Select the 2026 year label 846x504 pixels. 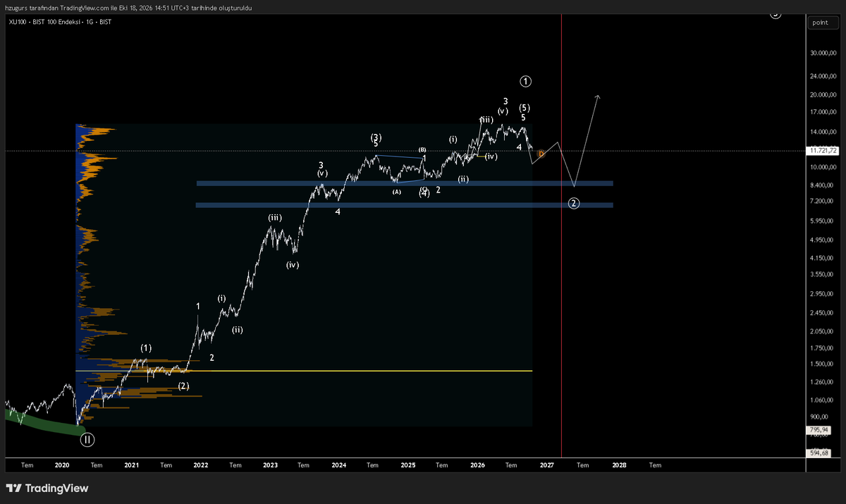pyautogui.click(x=478, y=465)
